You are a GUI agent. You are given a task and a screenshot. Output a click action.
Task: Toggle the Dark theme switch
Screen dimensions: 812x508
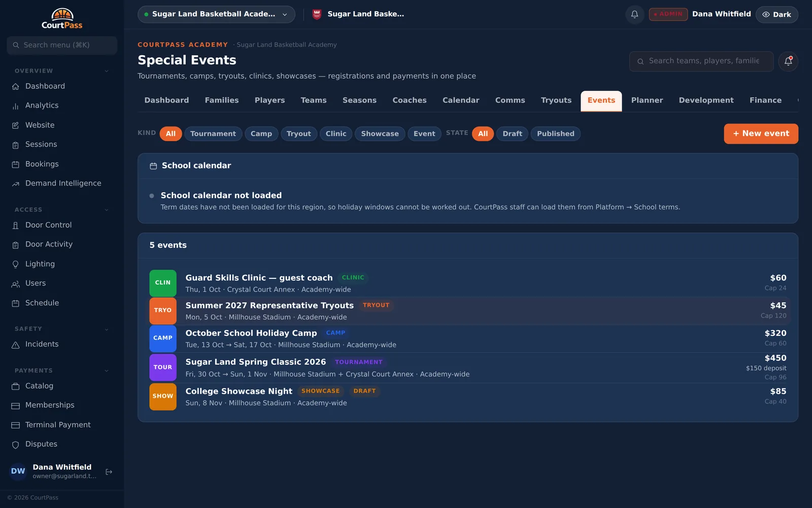[776, 14]
